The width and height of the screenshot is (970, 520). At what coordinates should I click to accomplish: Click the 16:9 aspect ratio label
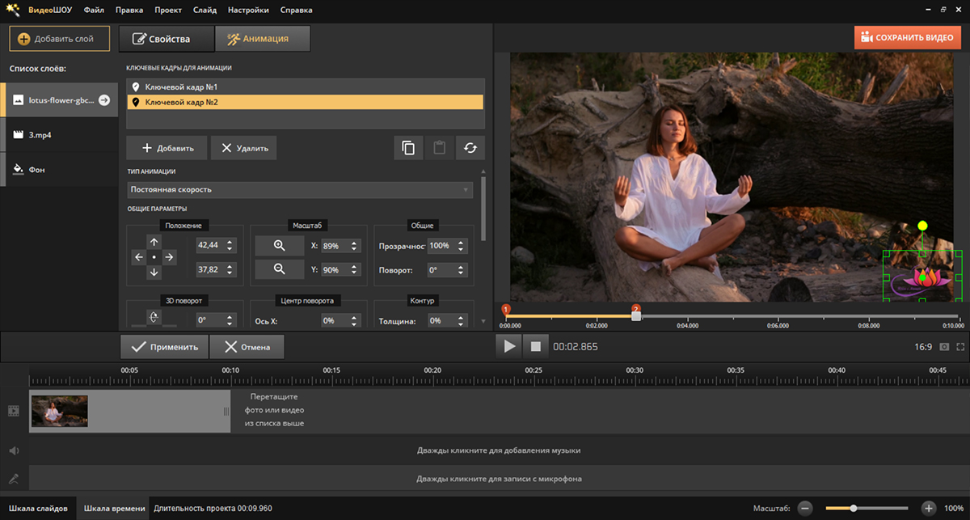pos(923,347)
